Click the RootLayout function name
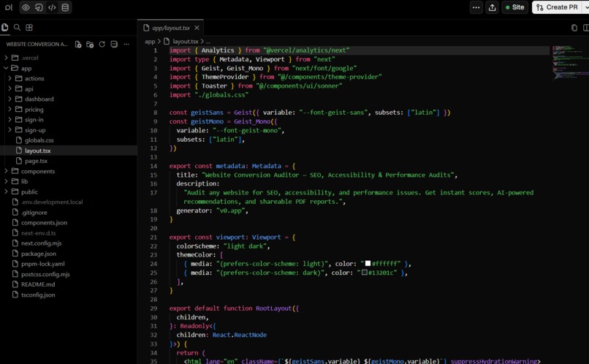The height and width of the screenshot is (364, 589). tap(273, 308)
